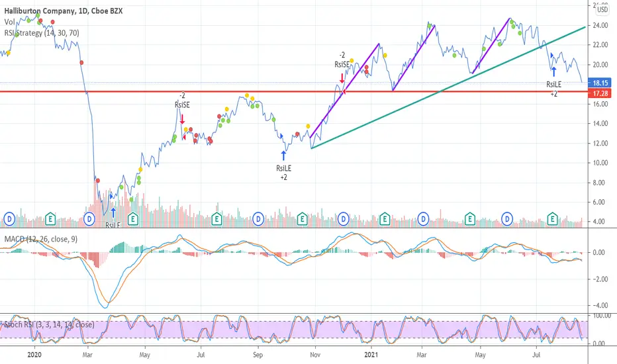Open the USD currency selector
The height and width of the screenshot is (364, 617).
coord(602,9)
